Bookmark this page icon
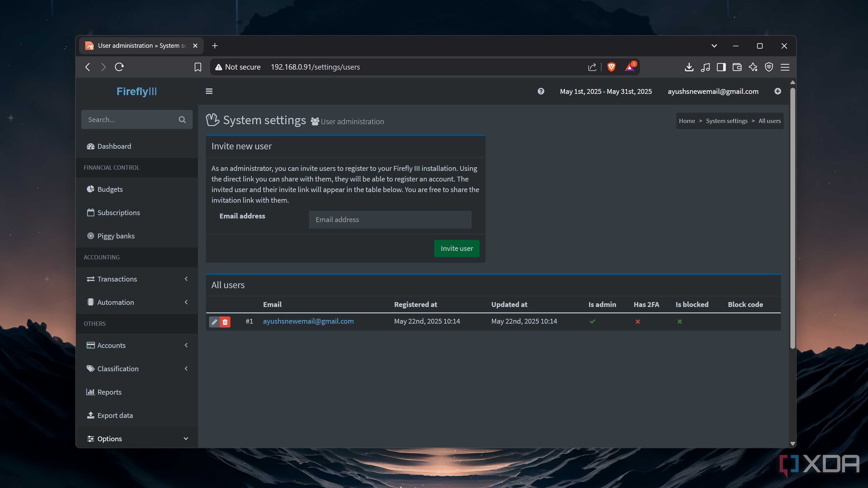This screenshot has width=868, height=488. coord(198,67)
